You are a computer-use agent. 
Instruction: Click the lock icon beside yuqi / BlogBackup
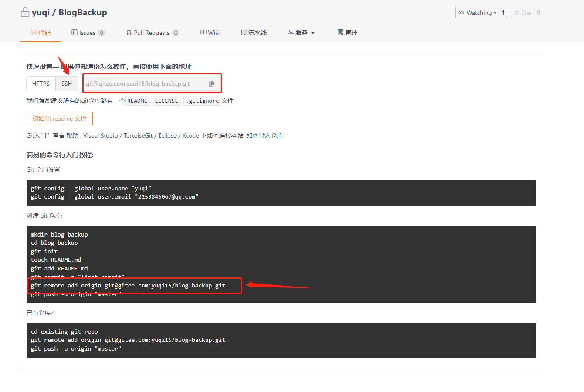click(x=25, y=12)
